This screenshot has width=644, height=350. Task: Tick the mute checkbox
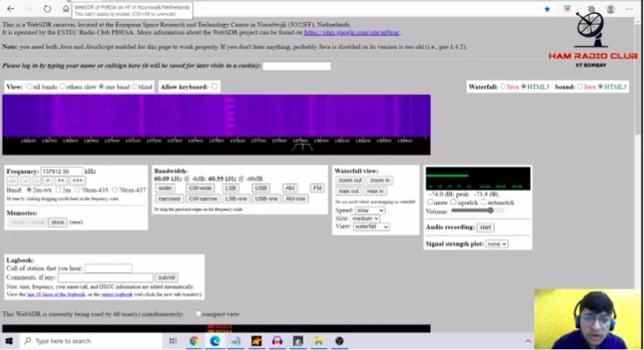pyautogui.click(x=430, y=202)
